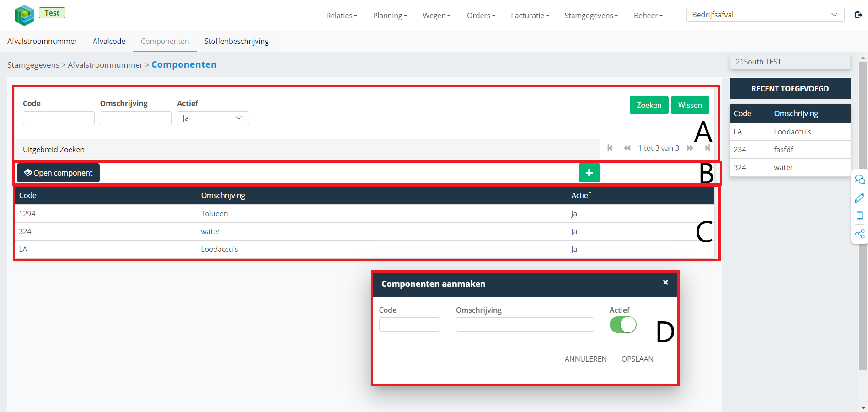Image resolution: width=868 pixels, height=412 pixels.
Task: Focus Omschrijving field in dialog
Action: click(525, 325)
